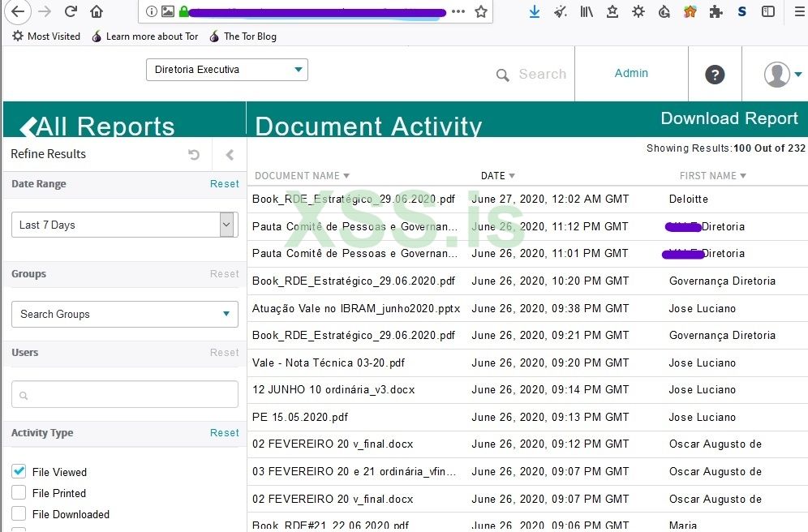Sort the table by the Date column
The width and height of the screenshot is (808, 532).
click(497, 175)
